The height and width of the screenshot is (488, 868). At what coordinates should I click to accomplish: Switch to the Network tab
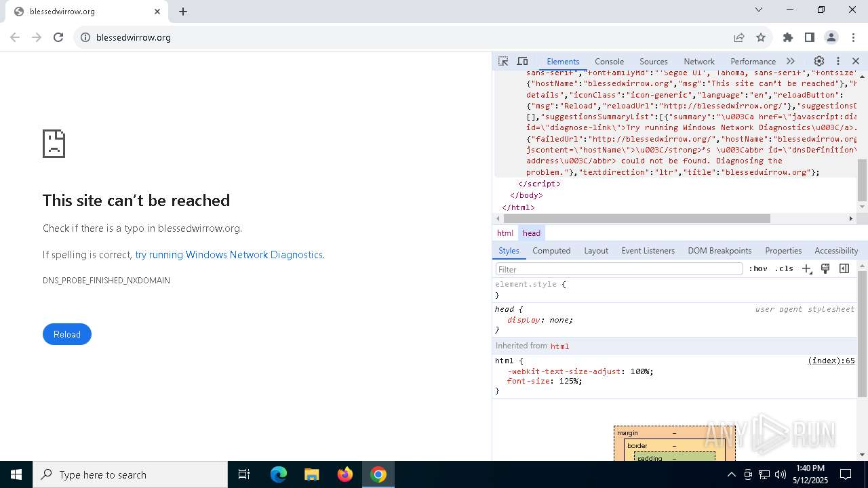point(699,61)
